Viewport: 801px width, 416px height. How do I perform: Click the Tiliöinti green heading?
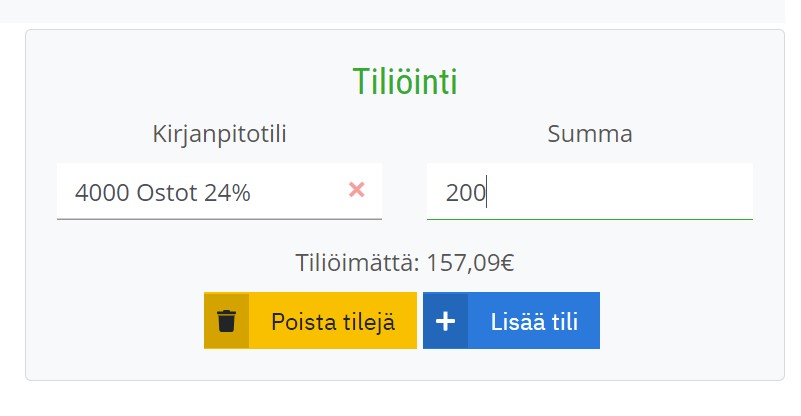tap(405, 82)
